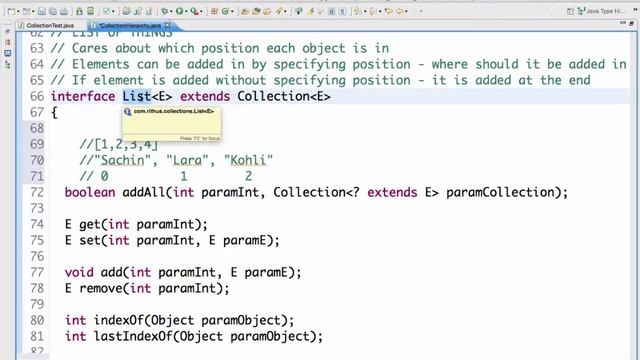Click the "Kohli" comment text

click(248, 160)
